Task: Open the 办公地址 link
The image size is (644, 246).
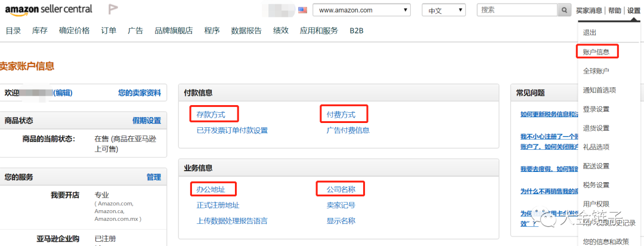Action: 210,190
